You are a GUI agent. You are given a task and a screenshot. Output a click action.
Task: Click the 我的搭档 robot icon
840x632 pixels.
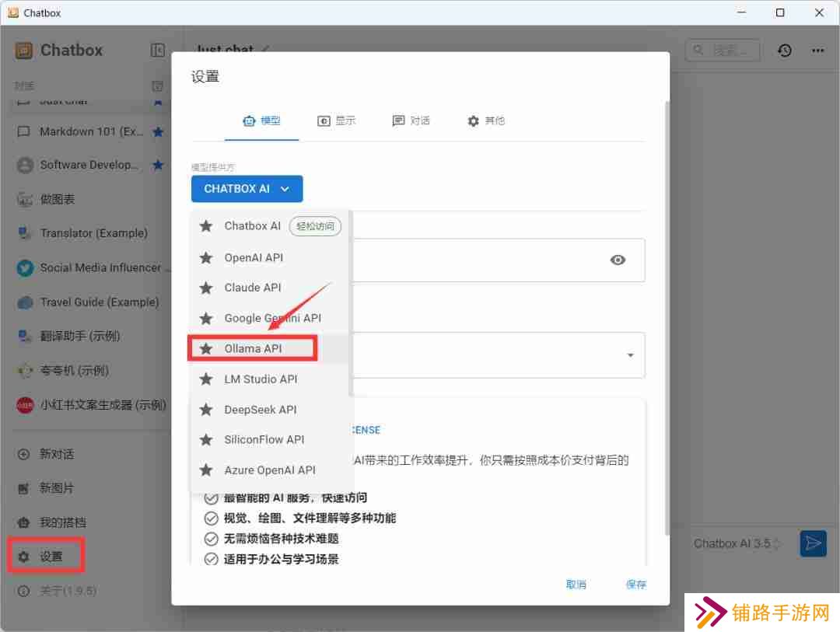[x=23, y=522]
